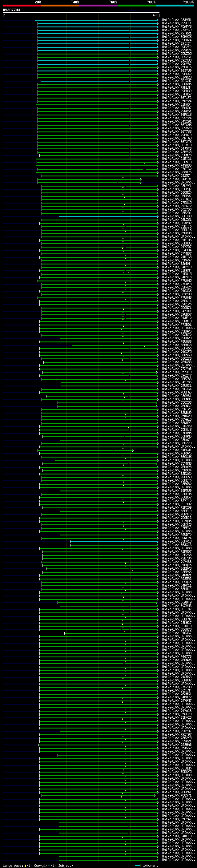Viewport: 197px width, 868px height.
Task: Open hit UniRef100_A8J951
Action: (176, 20)
